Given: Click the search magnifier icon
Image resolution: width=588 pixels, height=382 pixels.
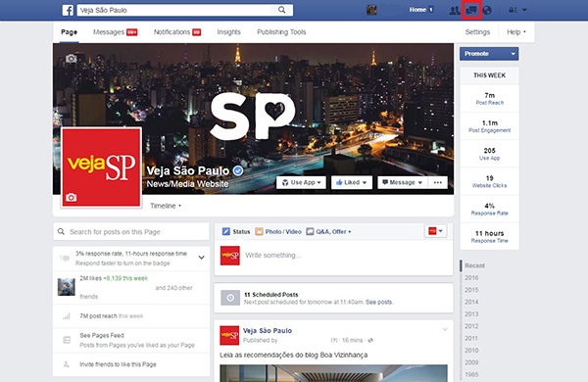Looking at the screenshot, I should click(x=281, y=10).
